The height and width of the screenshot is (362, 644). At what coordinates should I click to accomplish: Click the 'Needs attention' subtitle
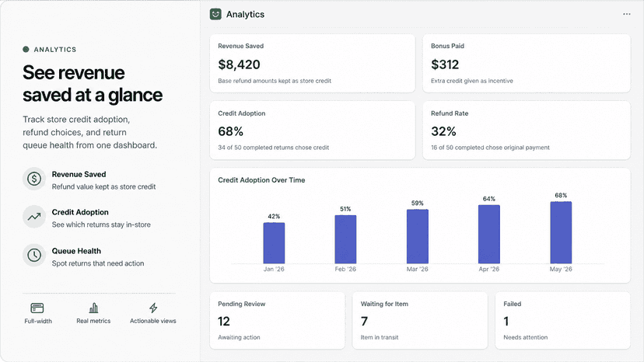point(525,337)
